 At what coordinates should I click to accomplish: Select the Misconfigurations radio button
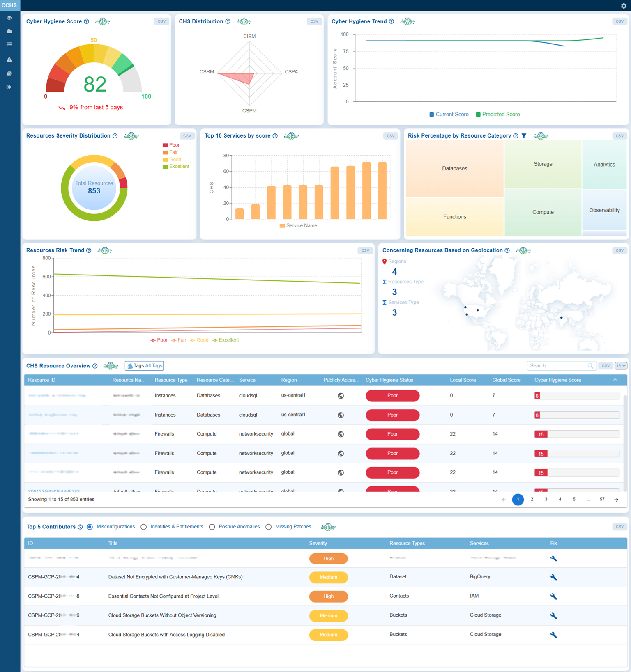(90, 527)
